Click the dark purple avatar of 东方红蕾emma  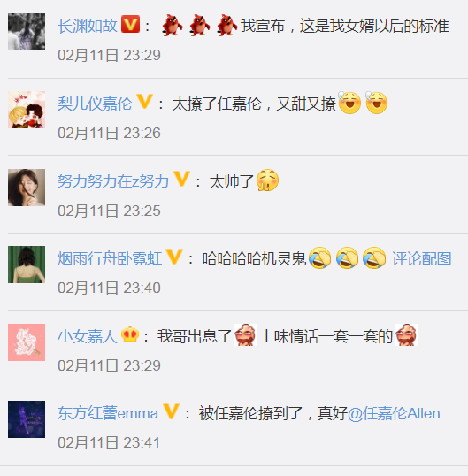[x=27, y=419]
